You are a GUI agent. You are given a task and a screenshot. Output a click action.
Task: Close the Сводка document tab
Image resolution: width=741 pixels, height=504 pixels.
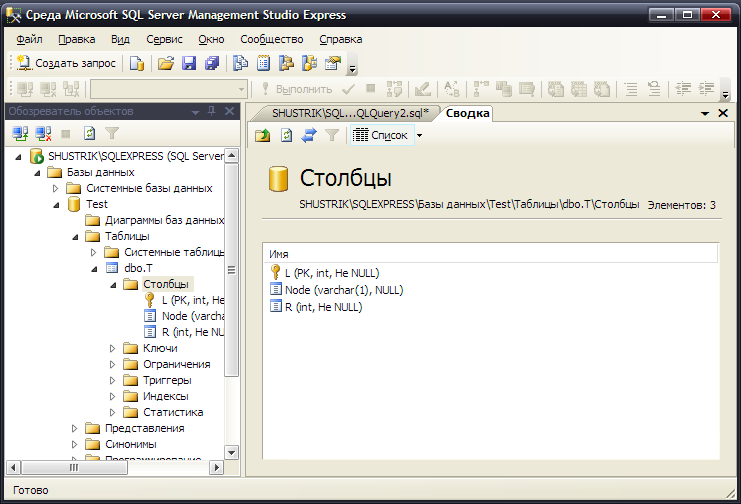click(x=723, y=113)
